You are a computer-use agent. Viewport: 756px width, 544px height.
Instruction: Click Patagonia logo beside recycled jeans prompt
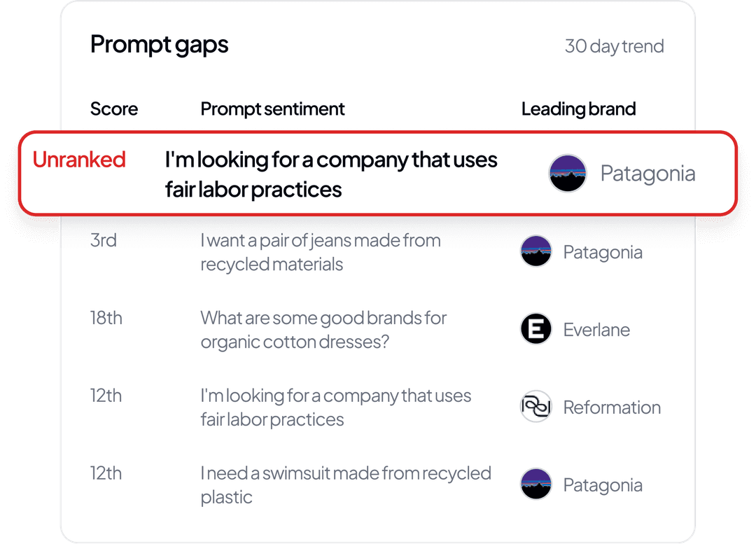(x=536, y=251)
